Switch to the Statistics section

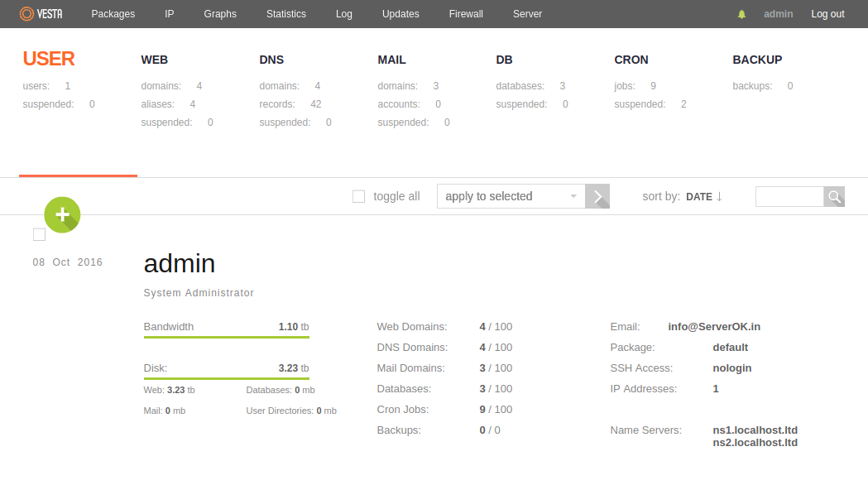(286, 13)
